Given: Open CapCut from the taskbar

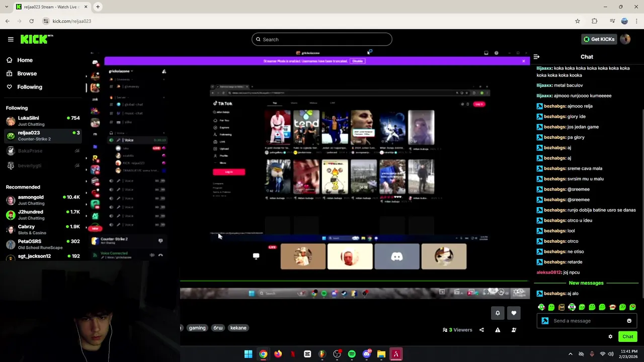Looking at the screenshot, I should tap(307, 354).
